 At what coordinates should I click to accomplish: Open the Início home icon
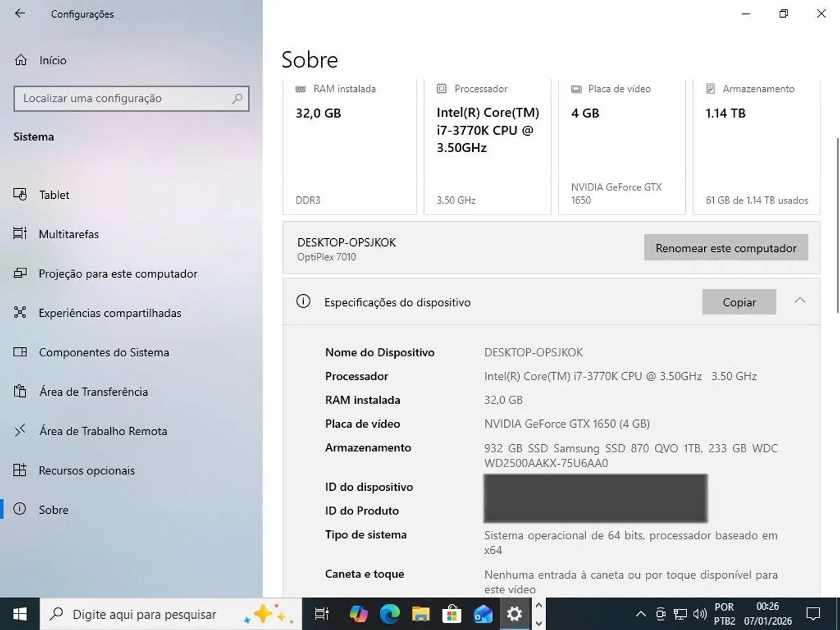pos(21,60)
